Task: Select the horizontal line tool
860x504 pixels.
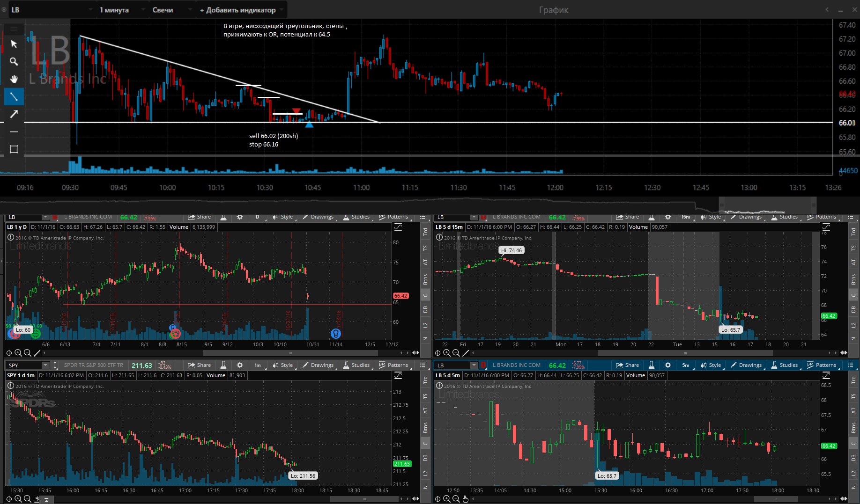Action: point(14,131)
